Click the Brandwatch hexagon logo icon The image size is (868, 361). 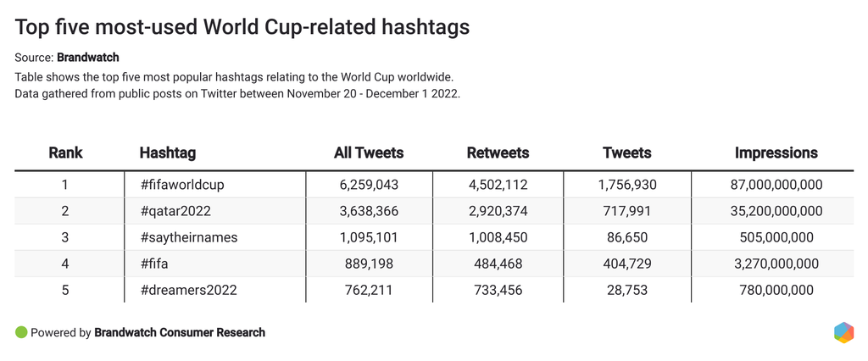(843, 333)
